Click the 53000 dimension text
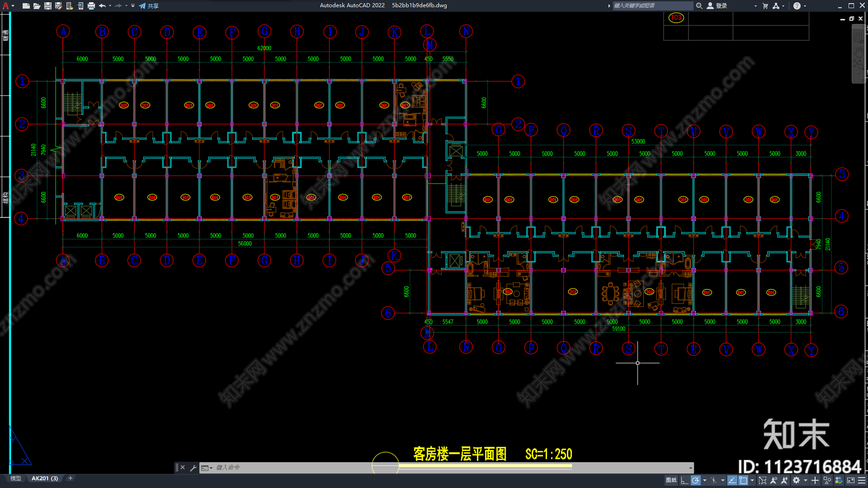Screen dimensions: 868x488 click(638, 142)
